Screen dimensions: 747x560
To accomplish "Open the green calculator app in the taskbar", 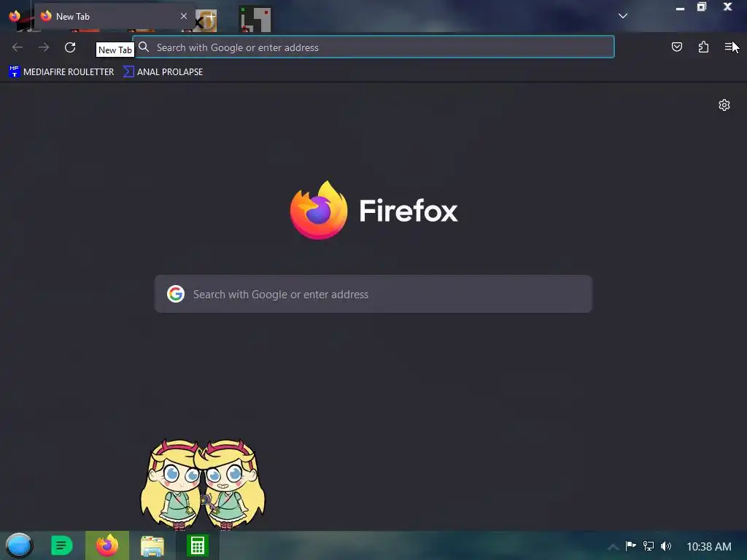I will point(198,545).
